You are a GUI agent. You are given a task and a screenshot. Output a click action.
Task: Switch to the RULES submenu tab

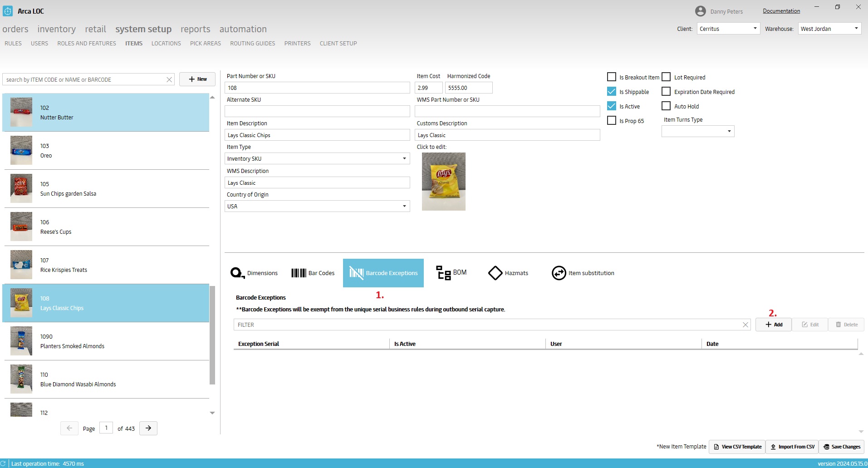pyautogui.click(x=13, y=44)
